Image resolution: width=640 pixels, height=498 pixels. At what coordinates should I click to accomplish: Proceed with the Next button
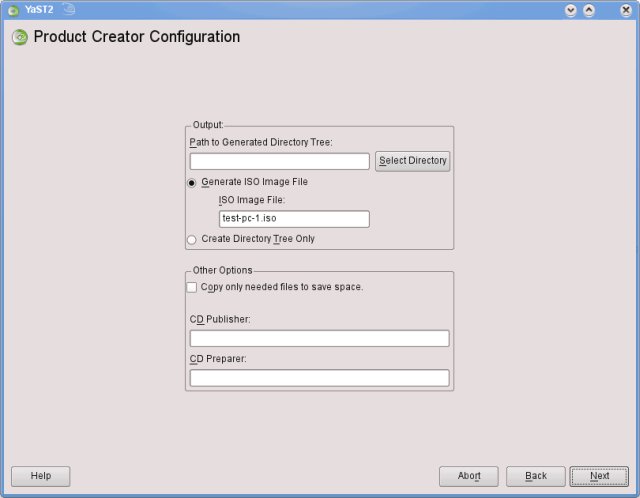point(599,476)
